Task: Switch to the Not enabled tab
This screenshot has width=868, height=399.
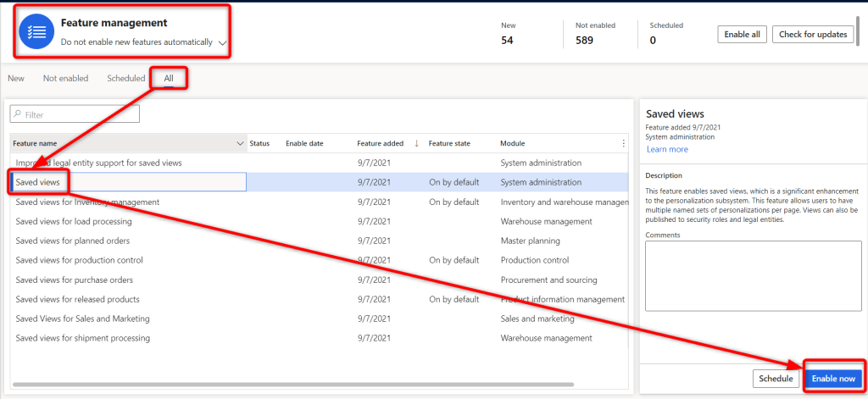Action: pyautogui.click(x=65, y=78)
